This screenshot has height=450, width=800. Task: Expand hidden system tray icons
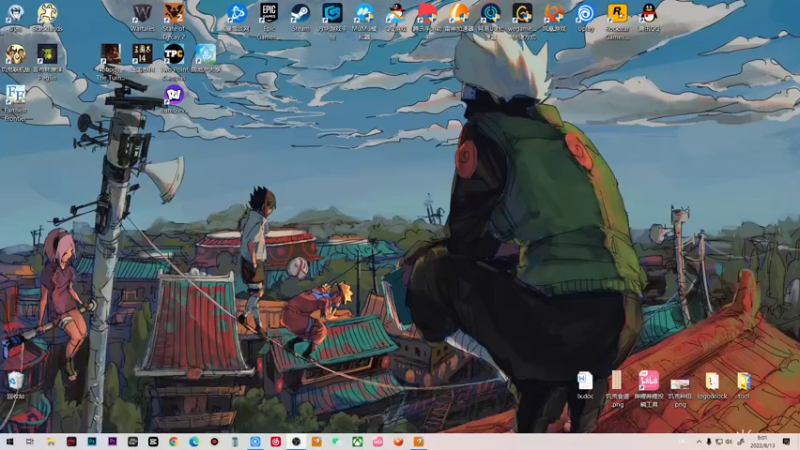[x=698, y=442]
